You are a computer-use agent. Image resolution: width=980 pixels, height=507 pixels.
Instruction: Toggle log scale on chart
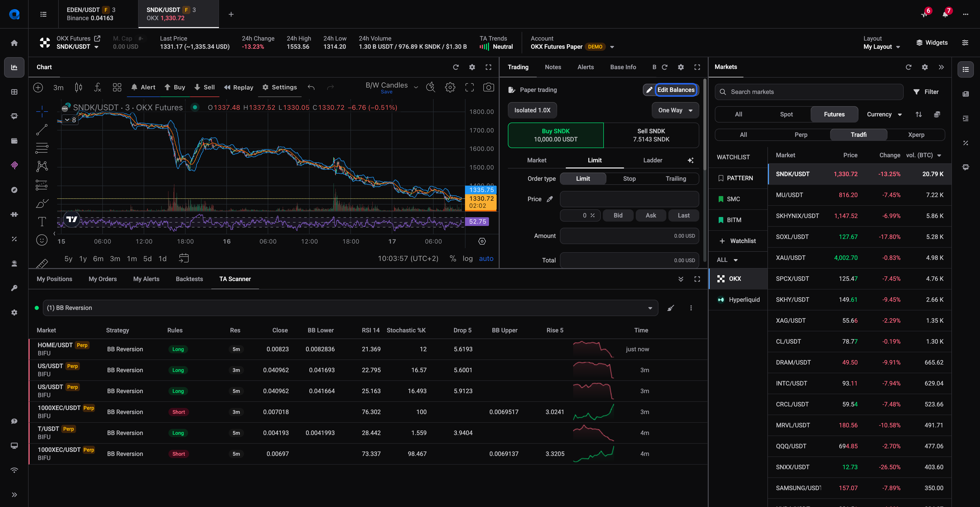[x=468, y=258]
